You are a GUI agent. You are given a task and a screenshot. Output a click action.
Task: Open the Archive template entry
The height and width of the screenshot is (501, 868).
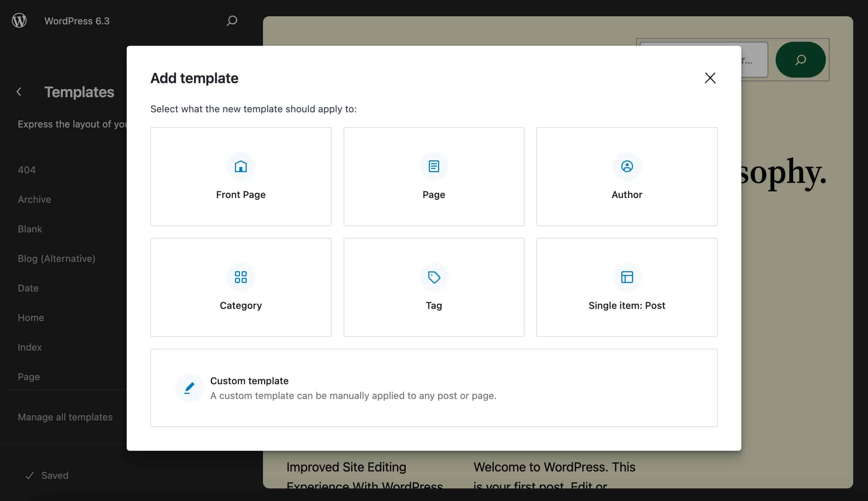(x=34, y=199)
